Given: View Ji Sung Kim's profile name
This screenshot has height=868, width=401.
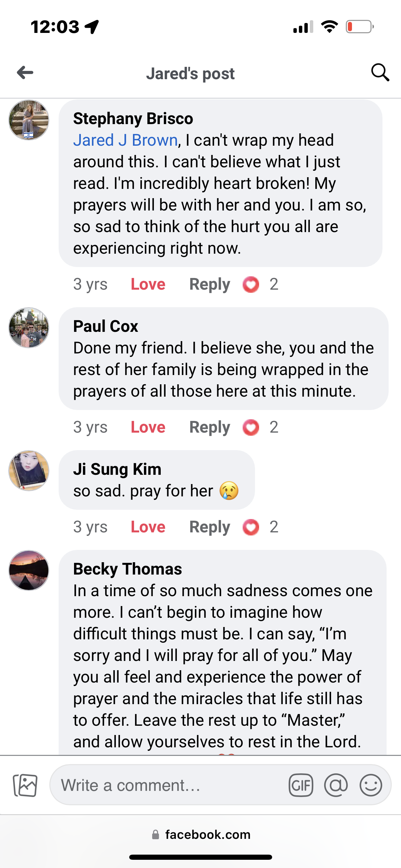Looking at the screenshot, I should point(117,469).
